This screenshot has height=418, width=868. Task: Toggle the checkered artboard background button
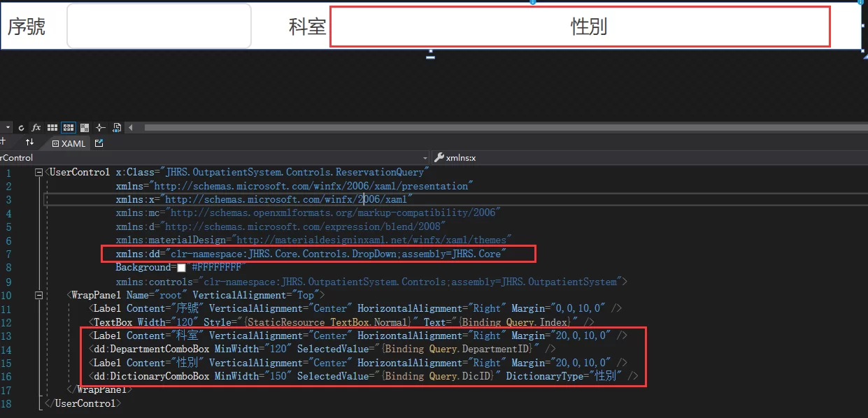coord(85,127)
